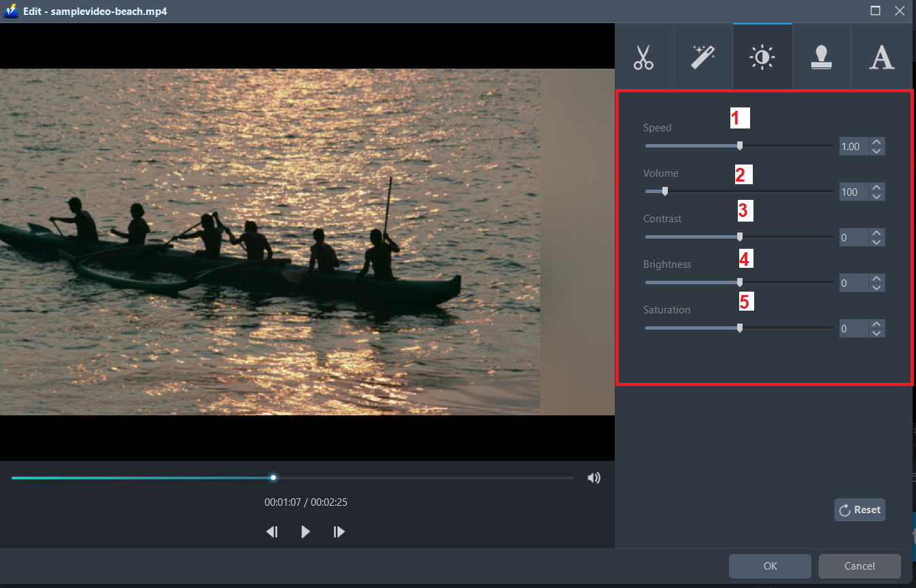Step forward one frame in preview
Viewport: 916px width, 588px height.
[x=339, y=532]
